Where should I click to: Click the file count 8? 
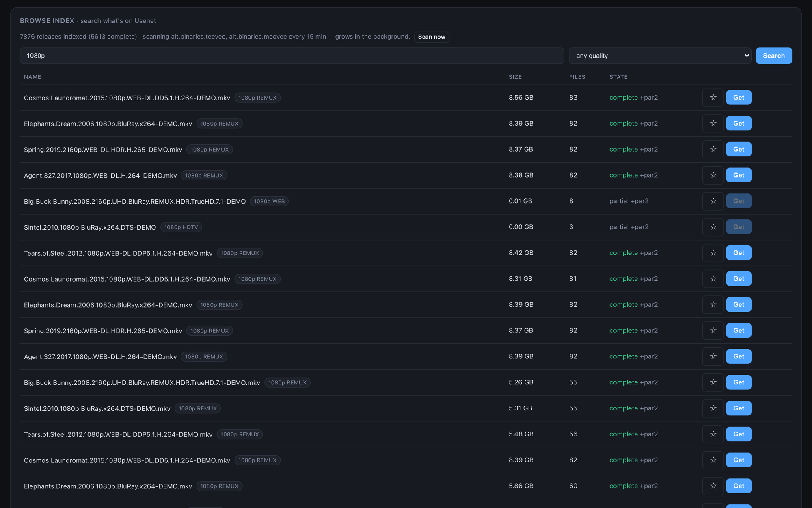(x=571, y=201)
